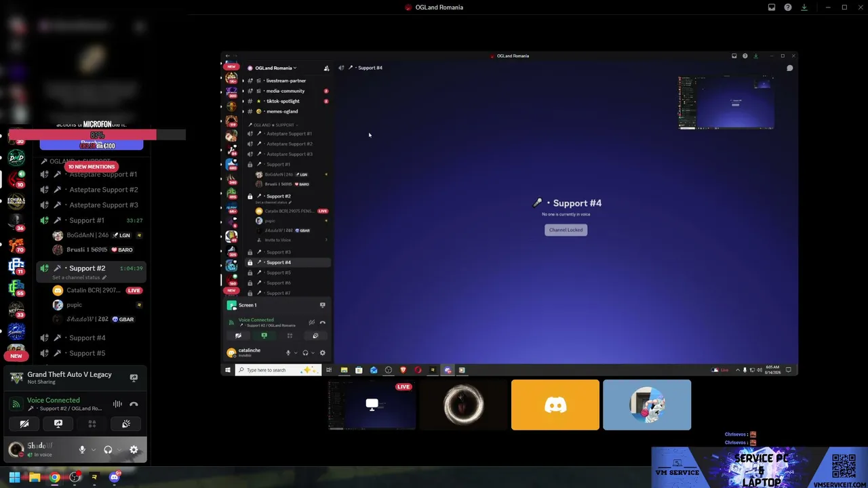
Task: Jump to the 10 New Mentions pill
Action: click(x=92, y=167)
